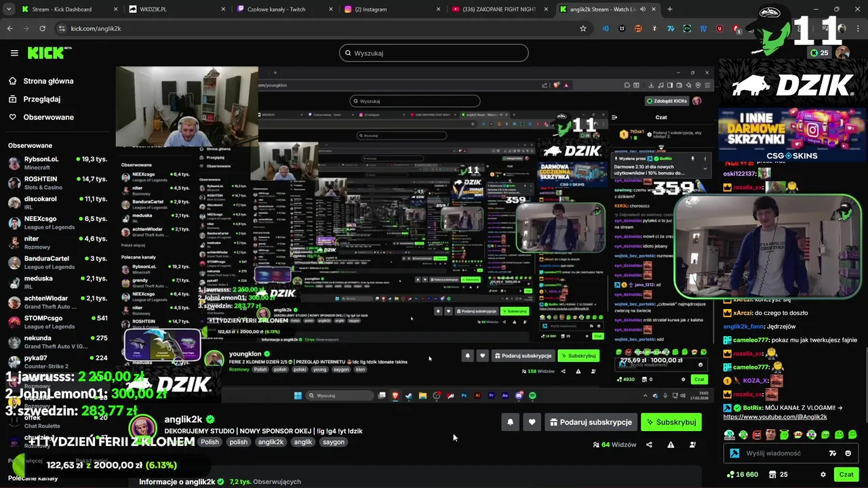Click the user icon beside the report triangle
868x488 pixels.
[x=692, y=445]
